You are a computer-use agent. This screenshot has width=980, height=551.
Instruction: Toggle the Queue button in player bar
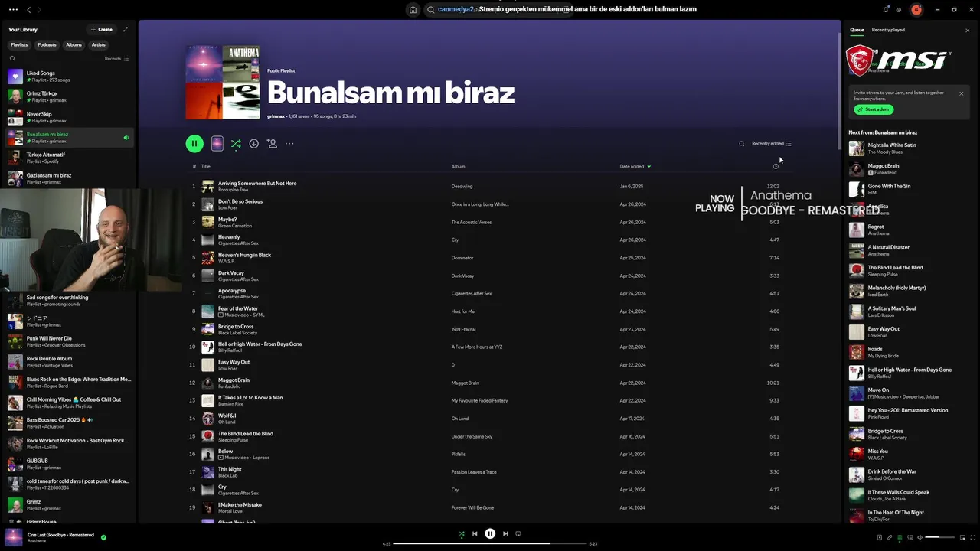pos(900,537)
